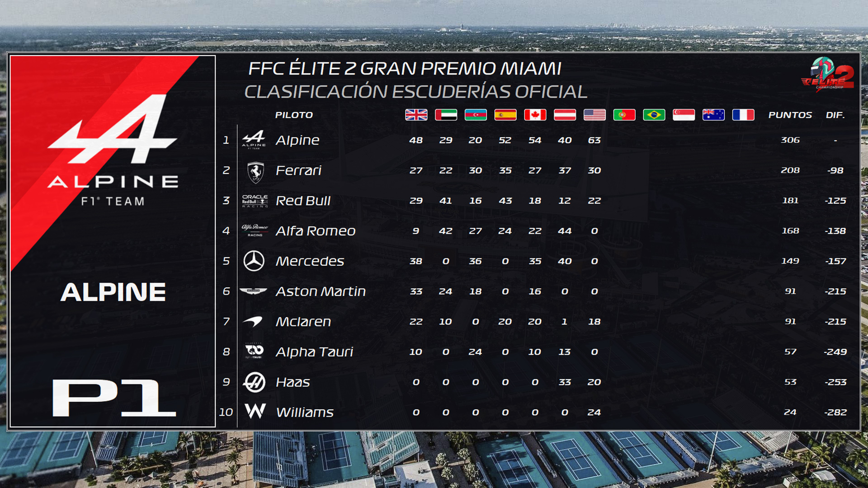Click the Élite 2 championship logo
Image resolution: width=868 pixels, height=488 pixels.
(x=827, y=74)
